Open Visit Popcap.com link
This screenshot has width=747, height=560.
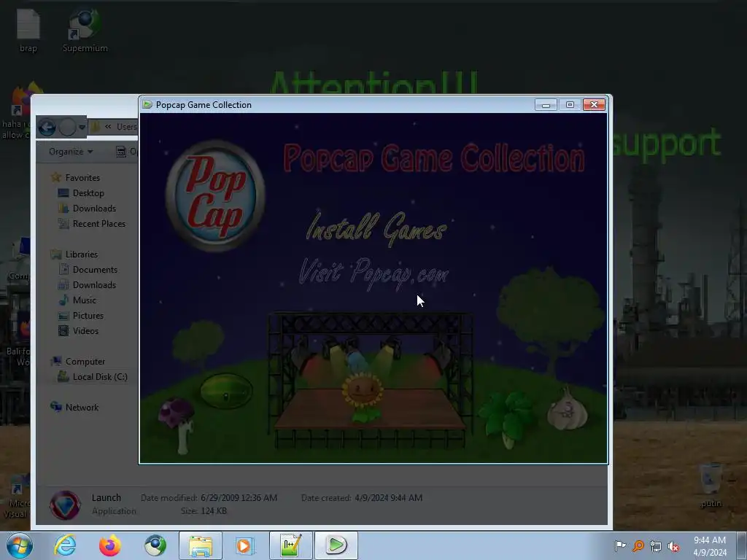[x=373, y=274]
